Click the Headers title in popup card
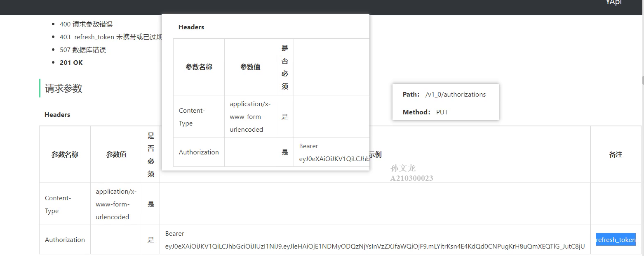The height and width of the screenshot is (256, 644). pos(191,27)
